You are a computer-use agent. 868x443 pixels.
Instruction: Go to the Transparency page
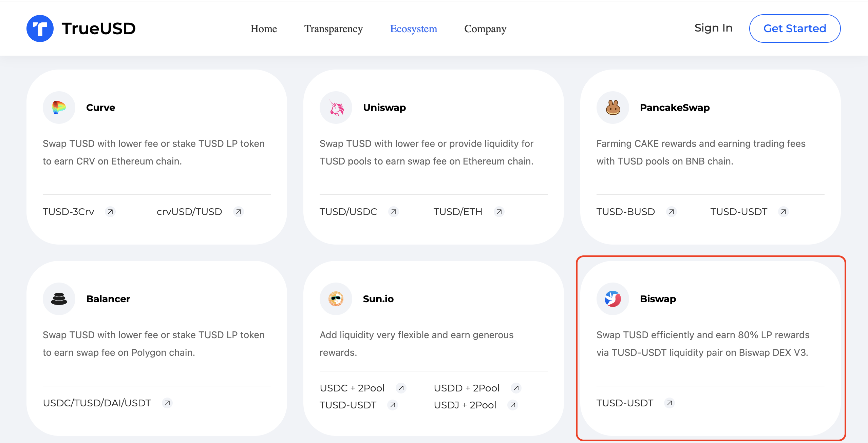pyautogui.click(x=333, y=29)
